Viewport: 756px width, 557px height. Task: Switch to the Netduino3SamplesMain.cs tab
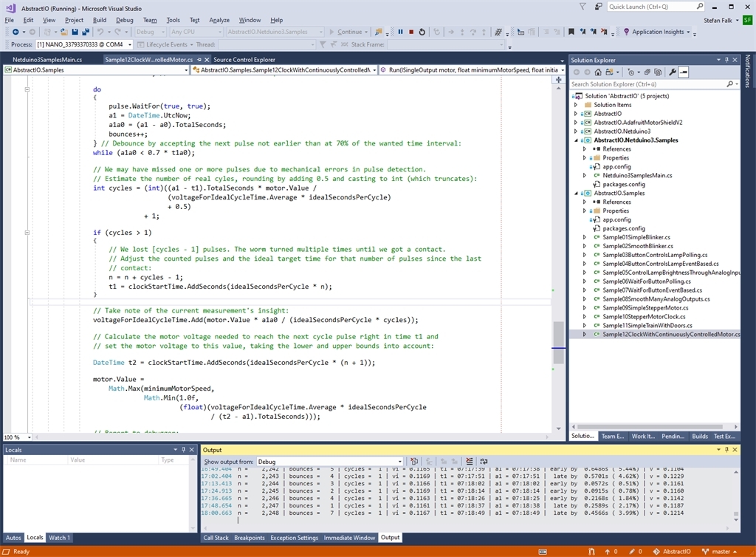[47, 60]
